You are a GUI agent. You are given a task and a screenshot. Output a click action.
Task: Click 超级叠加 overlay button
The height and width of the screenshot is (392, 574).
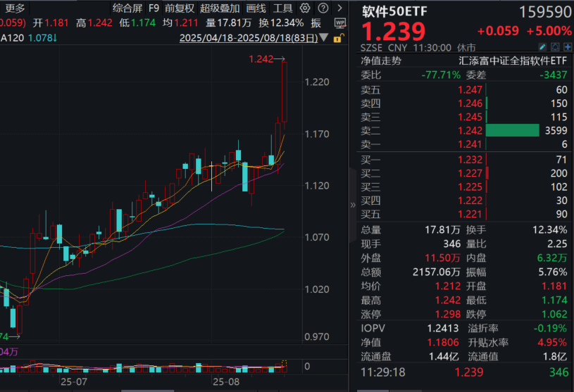219,8
